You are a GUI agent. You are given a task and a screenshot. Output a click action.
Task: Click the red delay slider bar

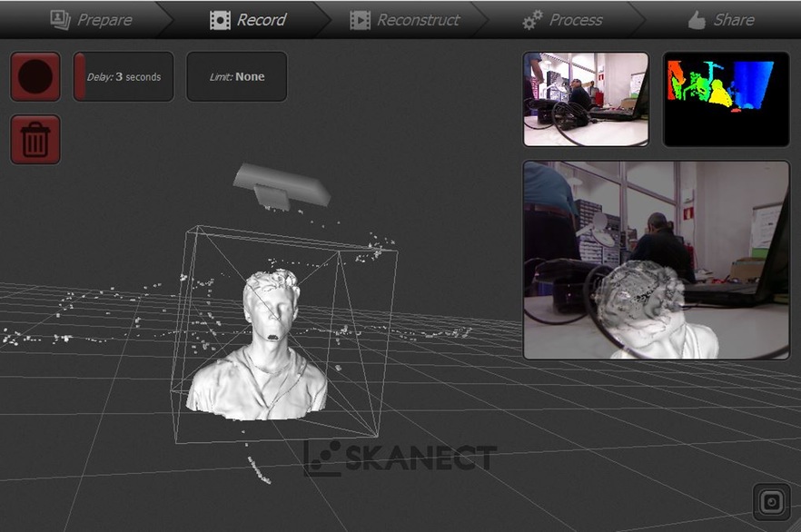coord(80,76)
